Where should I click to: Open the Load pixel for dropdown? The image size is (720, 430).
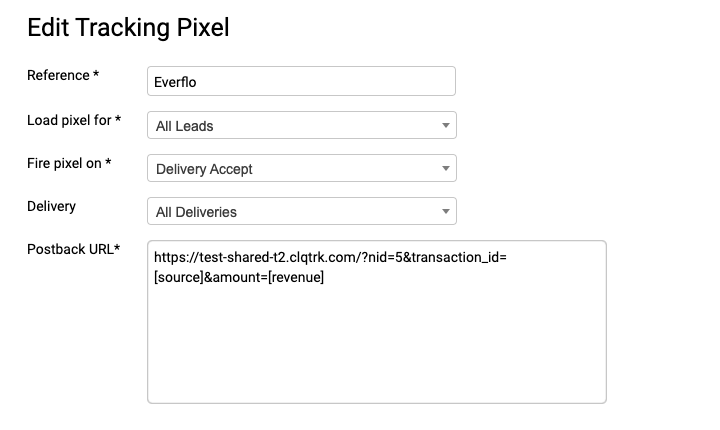coord(302,125)
